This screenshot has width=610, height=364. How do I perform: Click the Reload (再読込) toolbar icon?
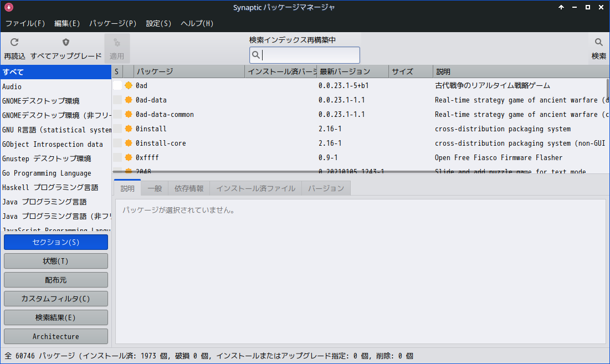click(x=14, y=42)
